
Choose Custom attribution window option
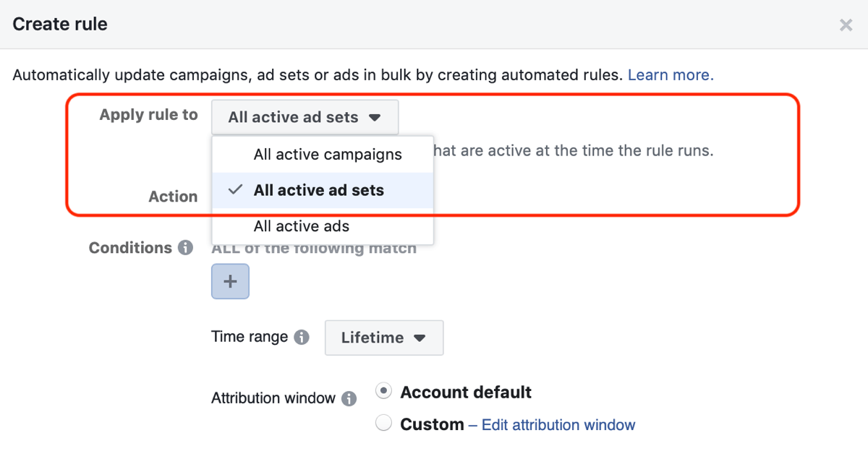click(383, 422)
